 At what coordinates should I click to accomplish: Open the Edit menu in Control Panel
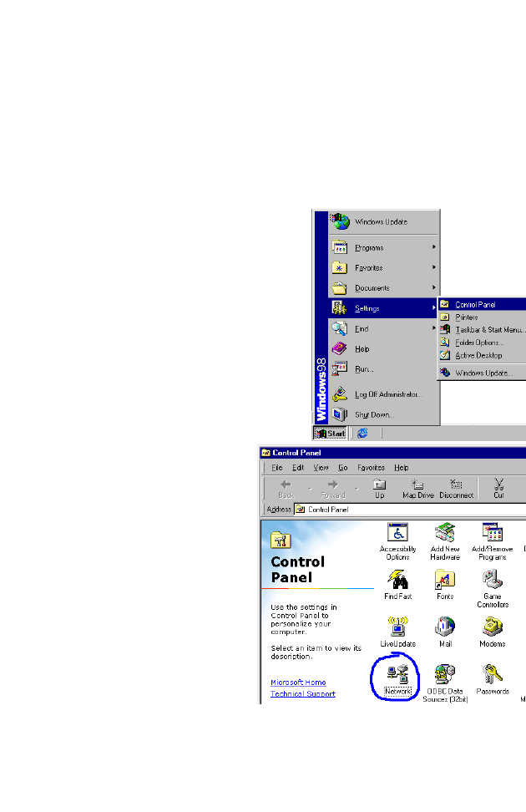click(298, 467)
